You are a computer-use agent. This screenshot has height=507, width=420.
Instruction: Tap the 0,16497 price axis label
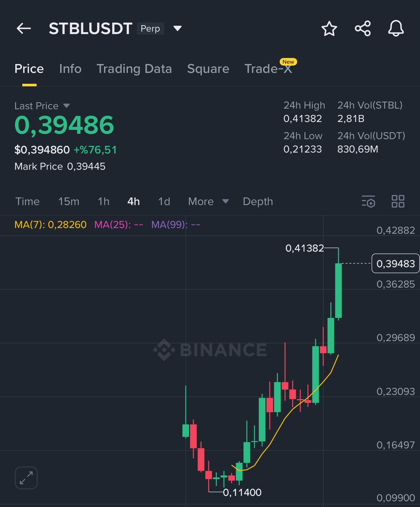(x=396, y=445)
